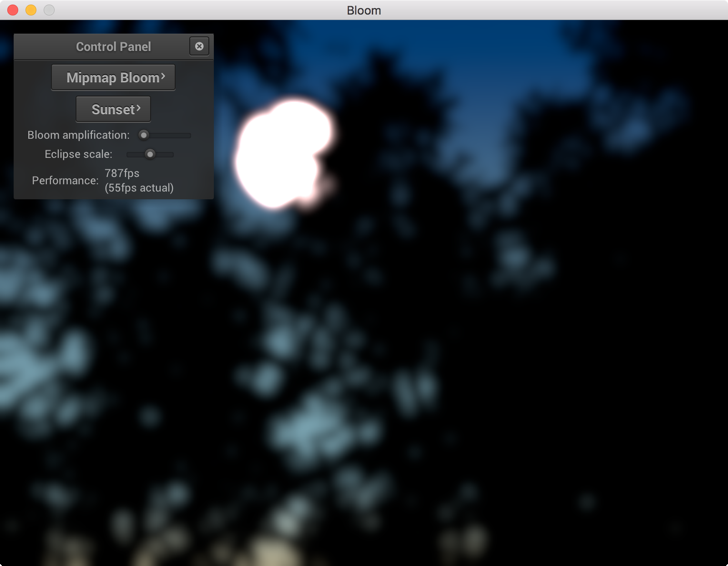Click the left end of Eclipse scale track
Viewport: 728px width, 566px height.
129,154
